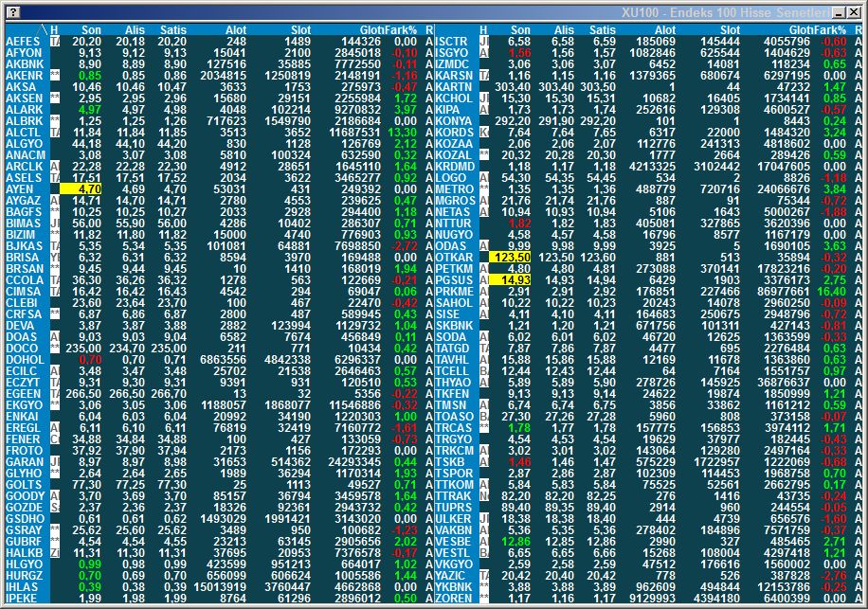Image resolution: width=868 pixels, height=609 pixels.
Task: Select KONYA's last price 292,20
Action: pyautogui.click(x=514, y=121)
